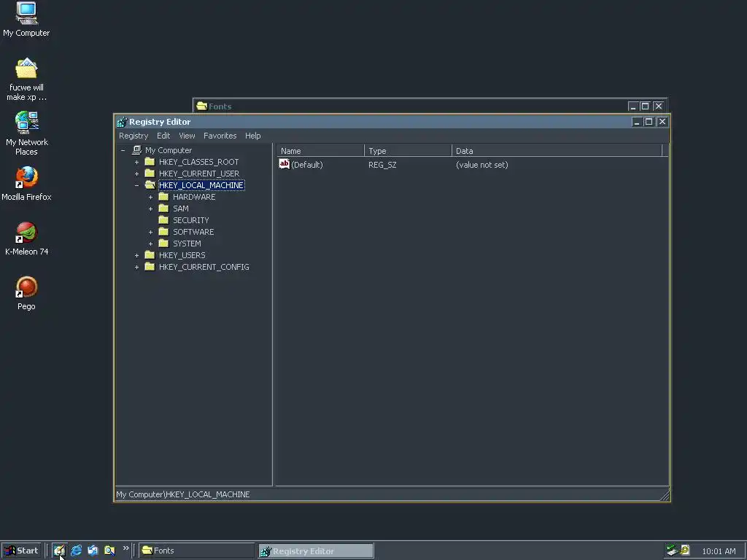This screenshot has width=747, height=560.
Task: Sort by the Data column header
Action: [557, 150]
